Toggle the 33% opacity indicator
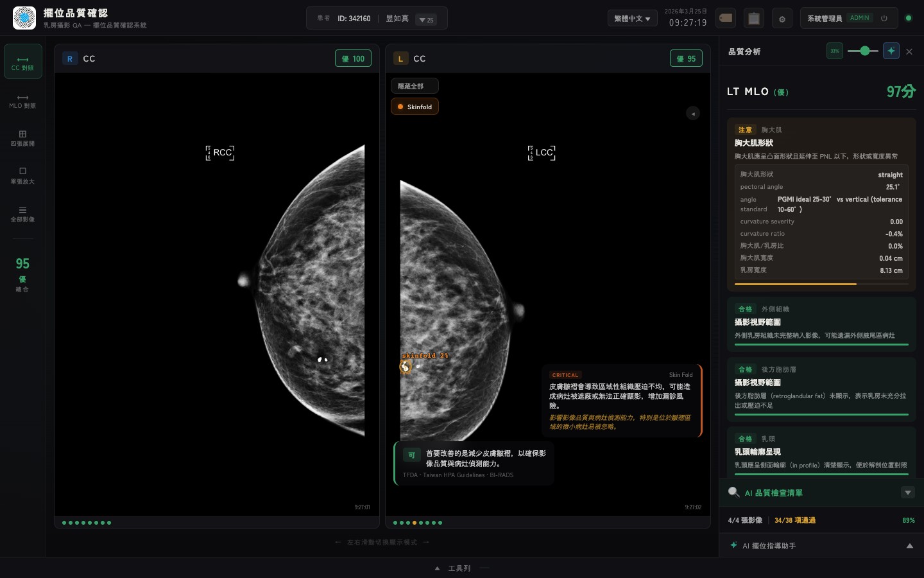 coord(834,51)
